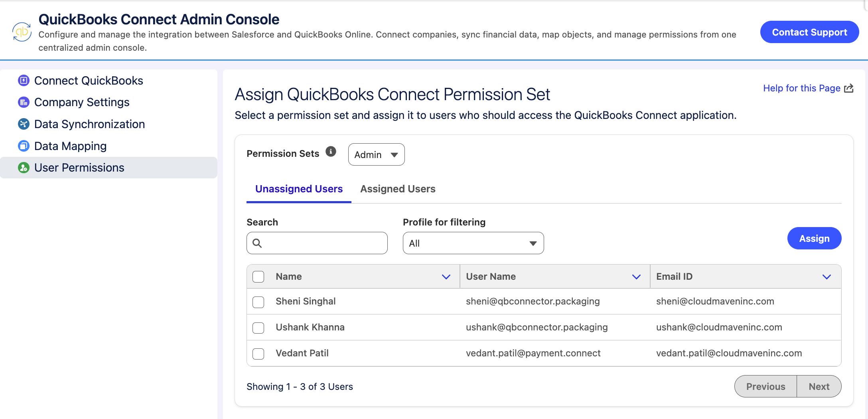Screen dimensions: 868x419
Task: Show the Permission Sets info tooltip icon
Action: tap(331, 152)
